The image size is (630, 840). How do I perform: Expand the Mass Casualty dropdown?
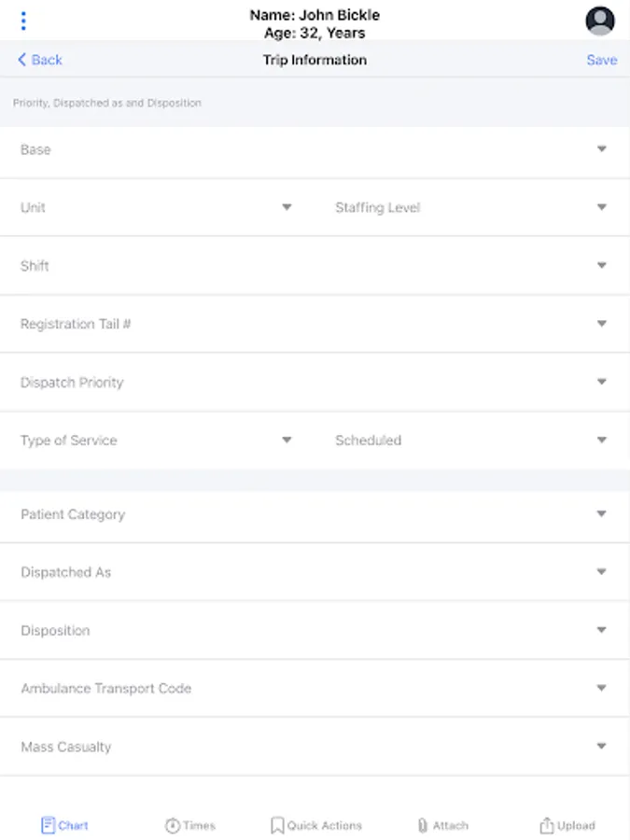[x=601, y=747]
